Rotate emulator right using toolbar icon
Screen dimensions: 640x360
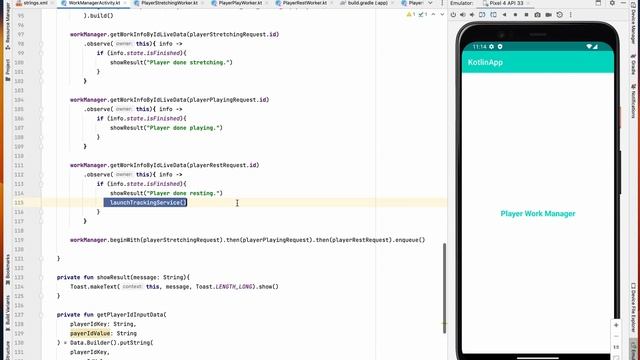click(493, 15)
